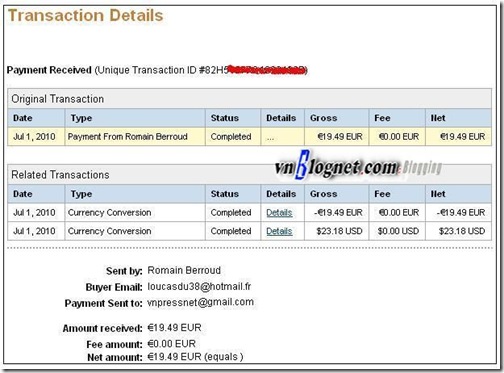Click the Net -€19.49 EUR value

pos(461,213)
